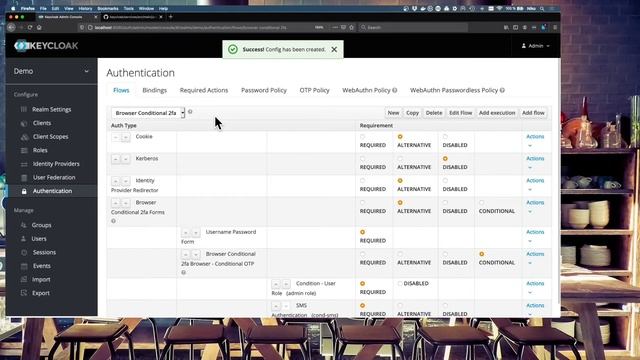Switch to Bindings tab
Viewport: 640px width, 360px height.
154,90
